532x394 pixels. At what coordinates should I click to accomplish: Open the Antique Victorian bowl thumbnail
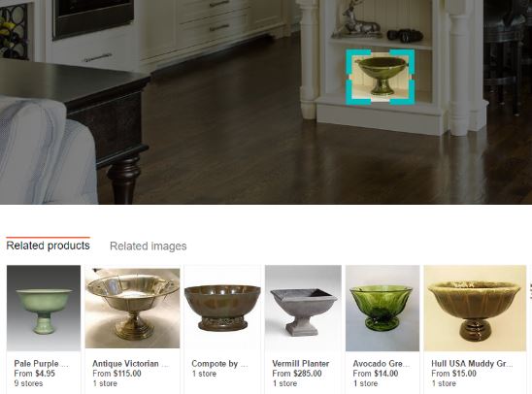pyautogui.click(x=132, y=308)
